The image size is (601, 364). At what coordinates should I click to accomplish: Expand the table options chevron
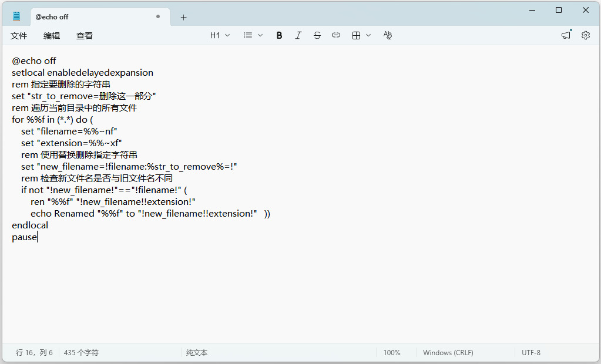tap(368, 35)
